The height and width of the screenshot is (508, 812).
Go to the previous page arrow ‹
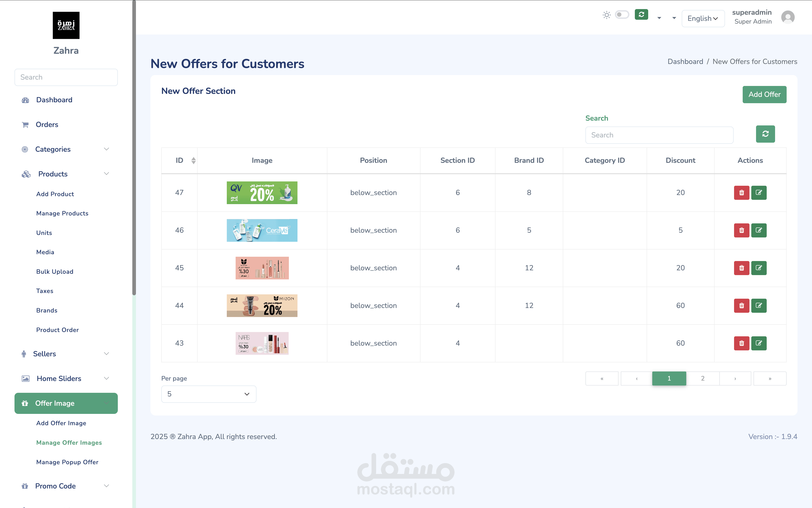(x=636, y=378)
